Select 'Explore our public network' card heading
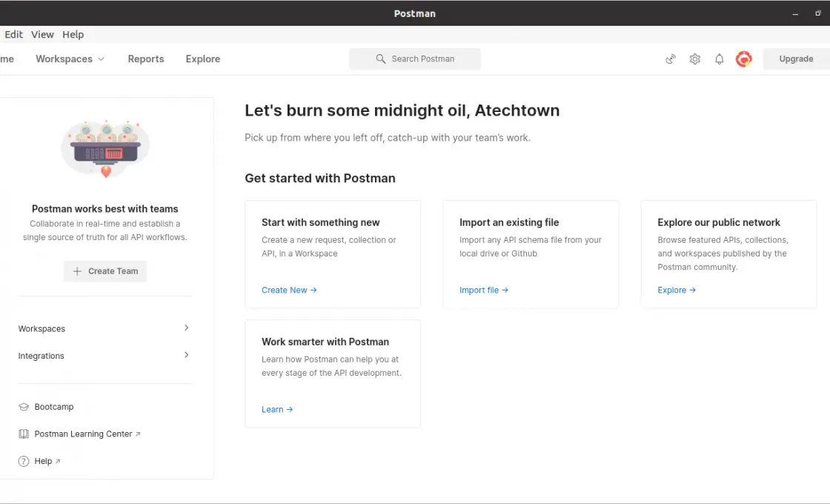The height and width of the screenshot is (504, 830). [719, 222]
